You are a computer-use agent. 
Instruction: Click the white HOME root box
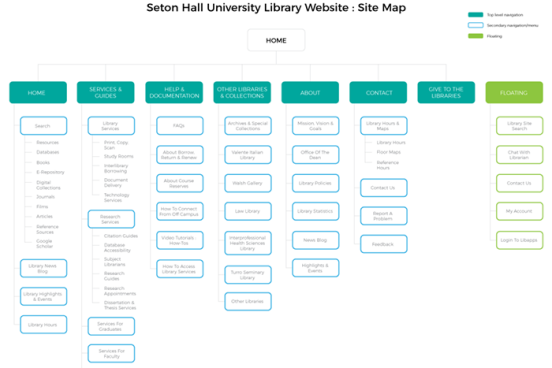(276, 40)
